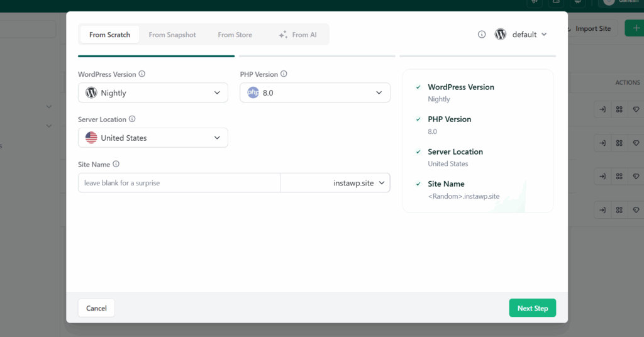The image size is (644, 337).
Task: Click the login arrow icon in third background row
Action: [602, 177]
